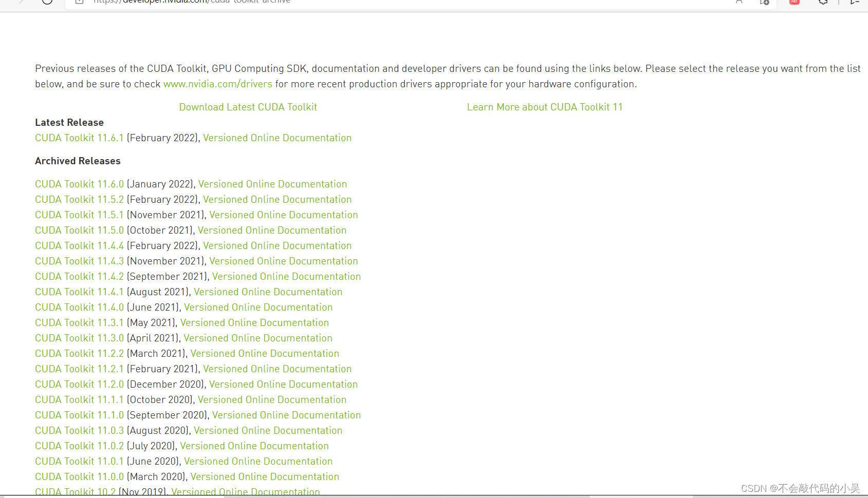This screenshot has height=498, width=868.
Task: Open documentation link for Toolkit 11.4.3
Action: [x=284, y=261]
